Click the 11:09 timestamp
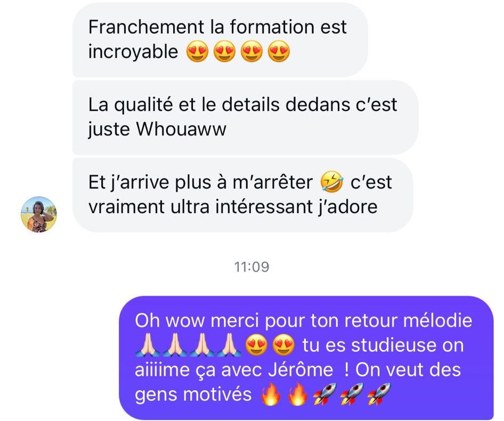Screen dimensions: 504x421 [x=251, y=267]
